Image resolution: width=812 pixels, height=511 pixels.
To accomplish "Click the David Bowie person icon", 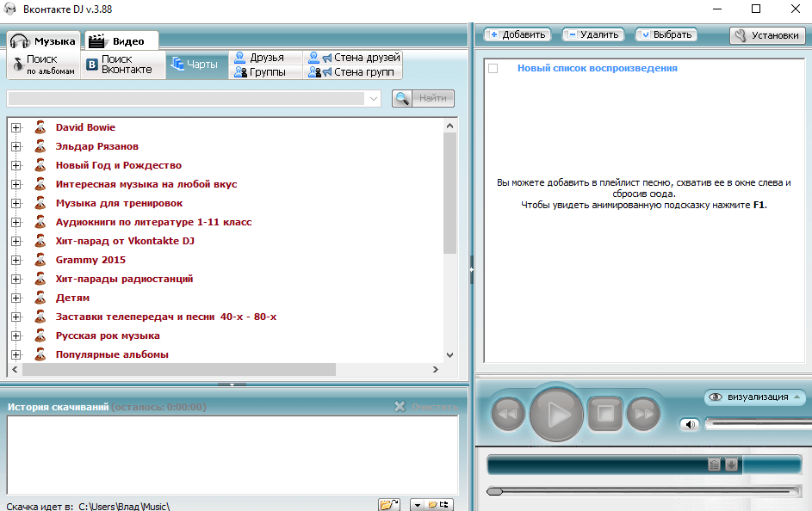I will [40, 127].
